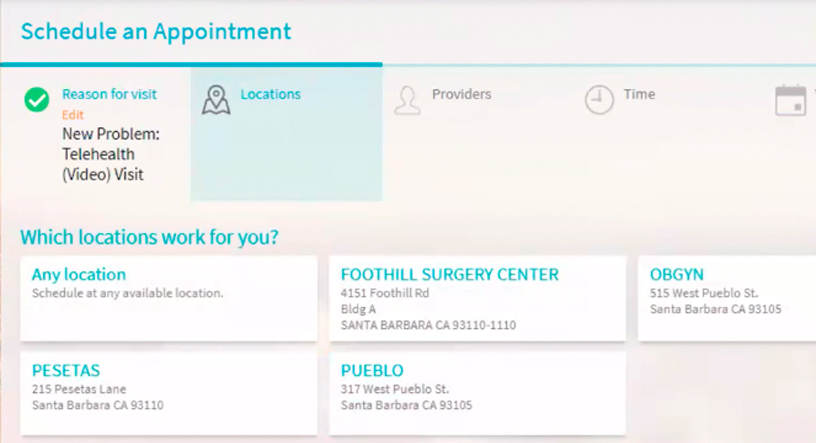
Task: Click the New Problem: Telehealth Visit text
Action: 111,154
